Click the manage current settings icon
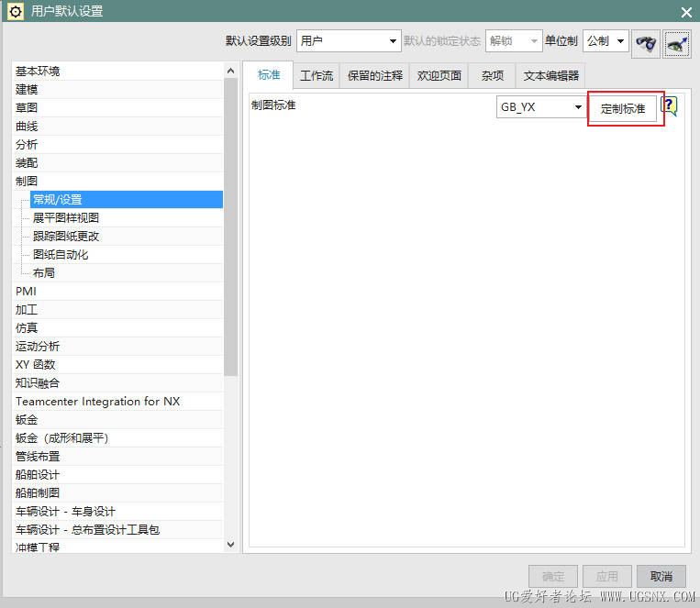 pos(677,43)
